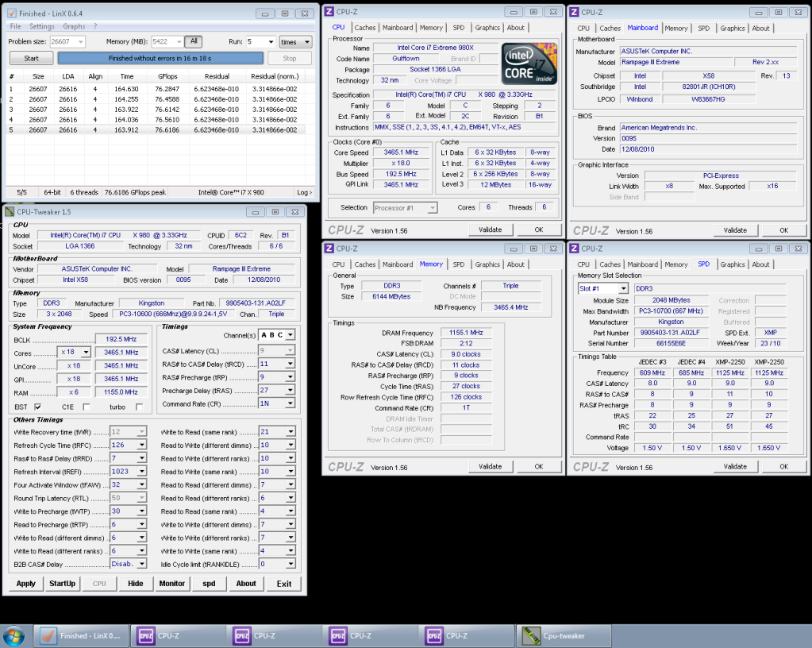Open the Graphs menu in LinX
The height and width of the screenshot is (648, 812).
[x=74, y=26]
